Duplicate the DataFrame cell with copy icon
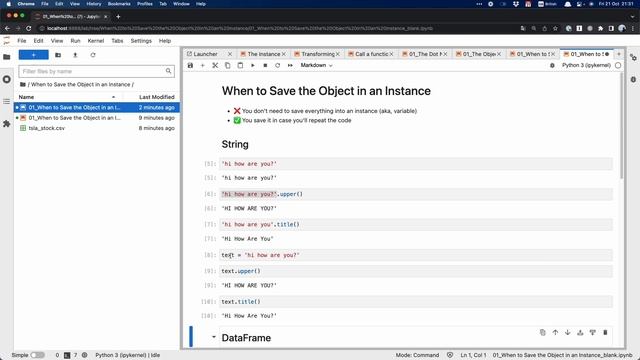Screen dimensions: 640x360 tap(542, 333)
